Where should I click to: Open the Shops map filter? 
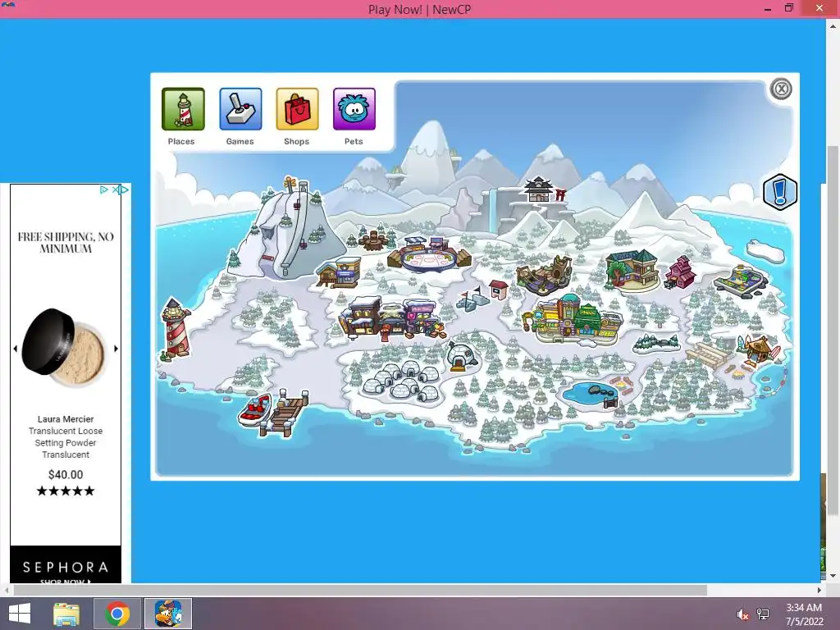point(297,109)
